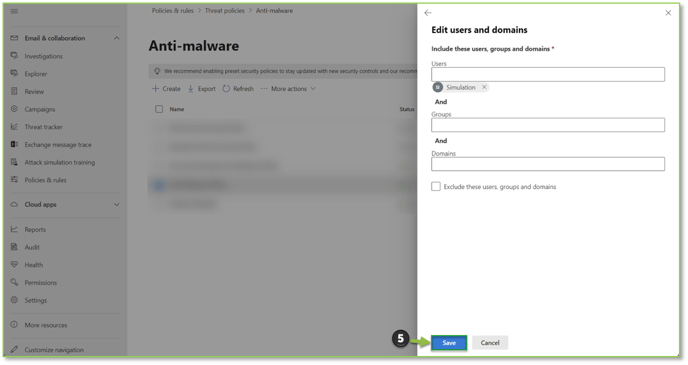Click the Permissions key icon
This screenshot has height=365, width=688.
(x=14, y=282)
